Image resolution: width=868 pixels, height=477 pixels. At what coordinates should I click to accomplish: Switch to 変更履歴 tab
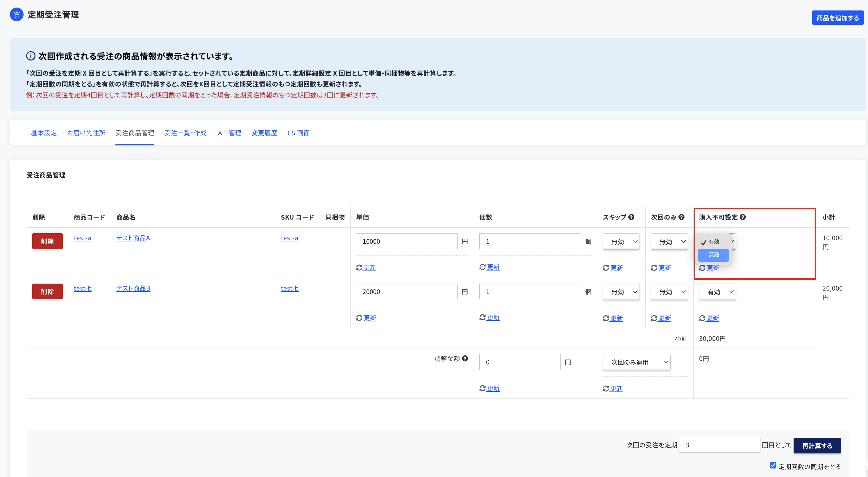[x=265, y=133]
